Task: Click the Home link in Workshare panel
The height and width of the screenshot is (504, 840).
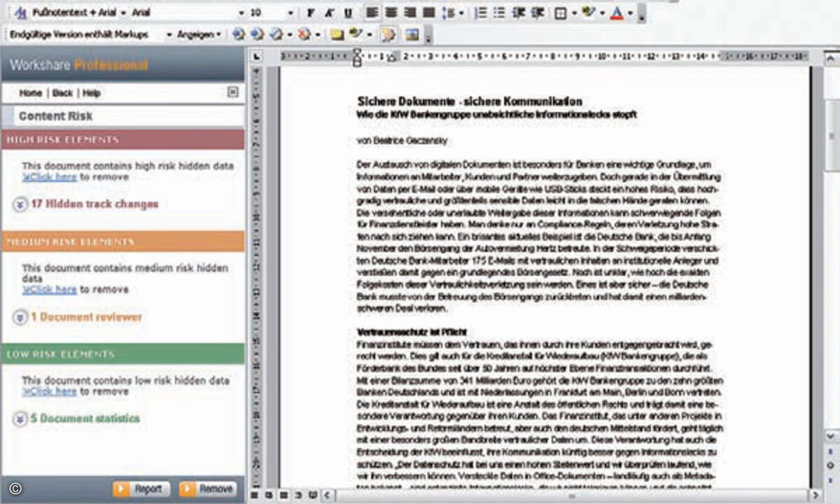Action: [30, 93]
